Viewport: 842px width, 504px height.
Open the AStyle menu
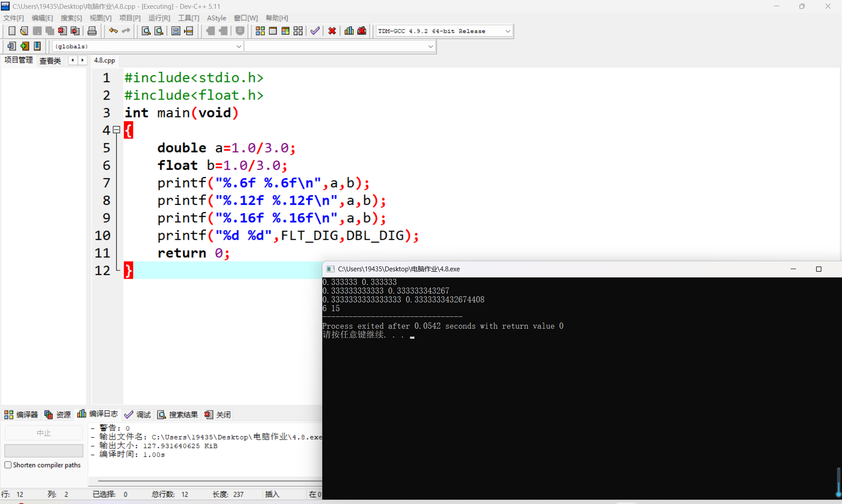point(216,18)
